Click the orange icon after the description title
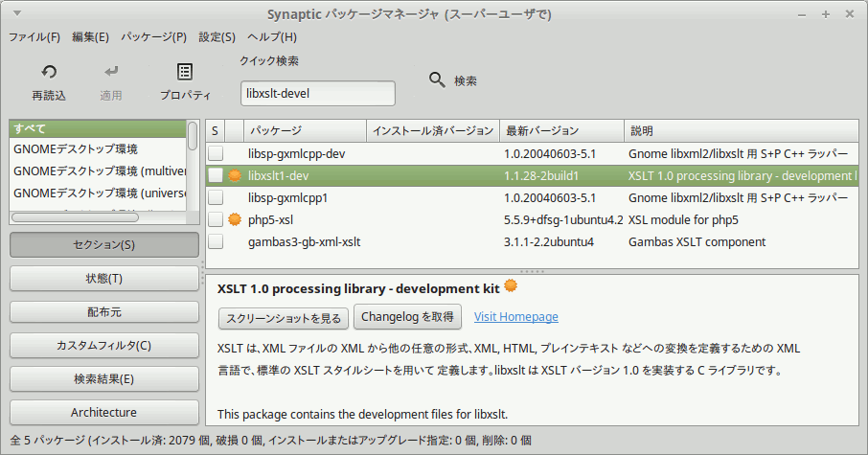 click(x=511, y=285)
